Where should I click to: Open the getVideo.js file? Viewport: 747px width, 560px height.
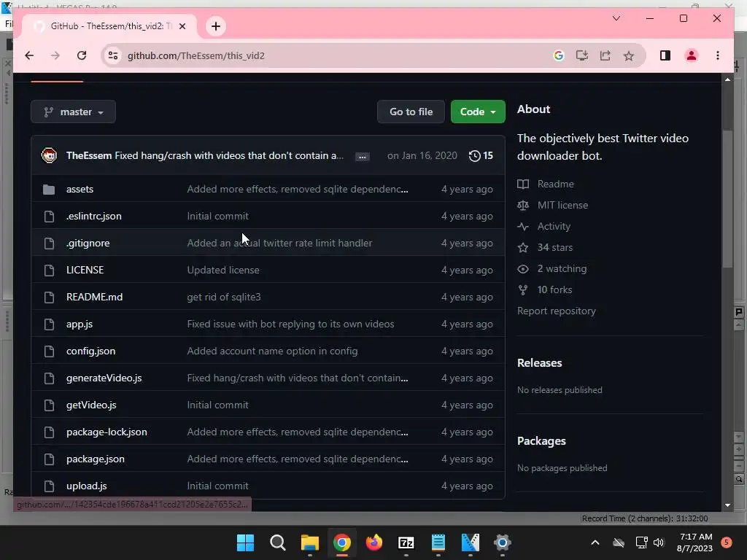point(91,405)
